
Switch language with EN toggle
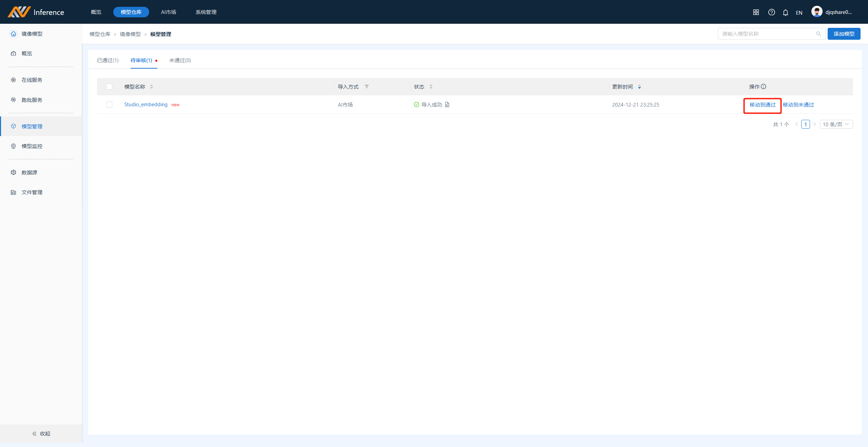[799, 13]
